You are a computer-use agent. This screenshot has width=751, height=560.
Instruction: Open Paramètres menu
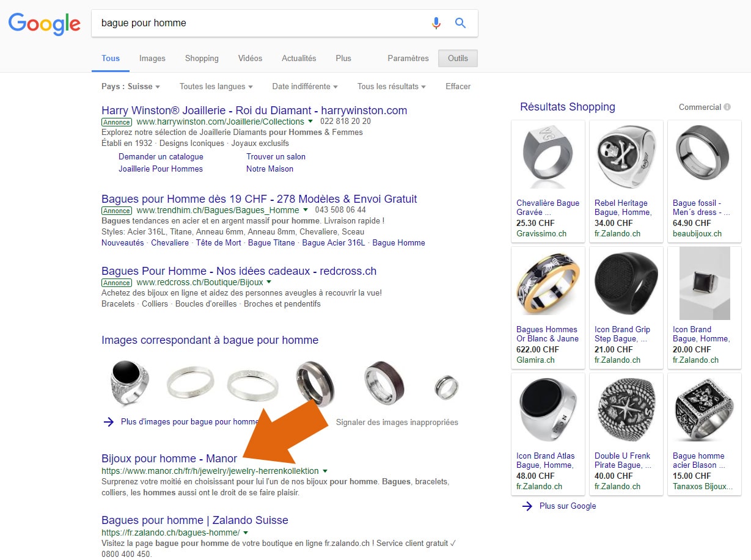(408, 59)
